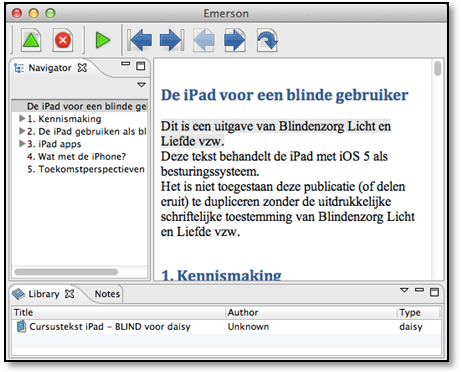Minimize the Library panel
This screenshot has width=461, height=372.
coord(419,290)
